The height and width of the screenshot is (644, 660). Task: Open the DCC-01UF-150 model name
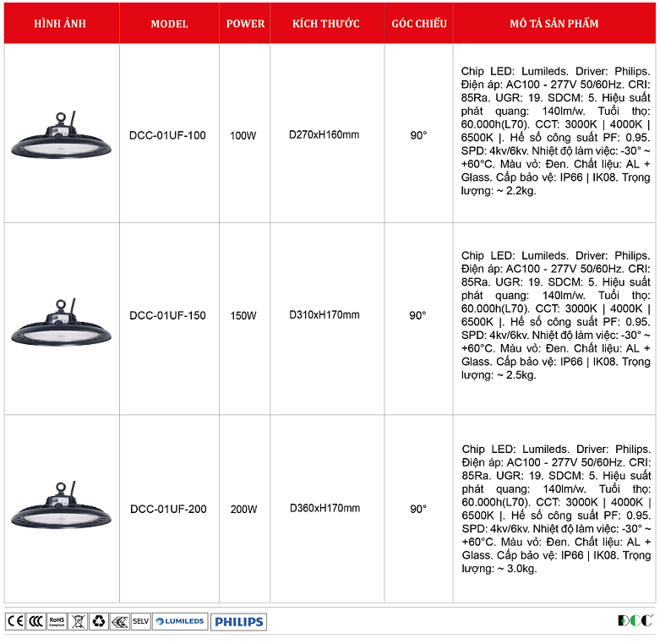click(167, 316)
